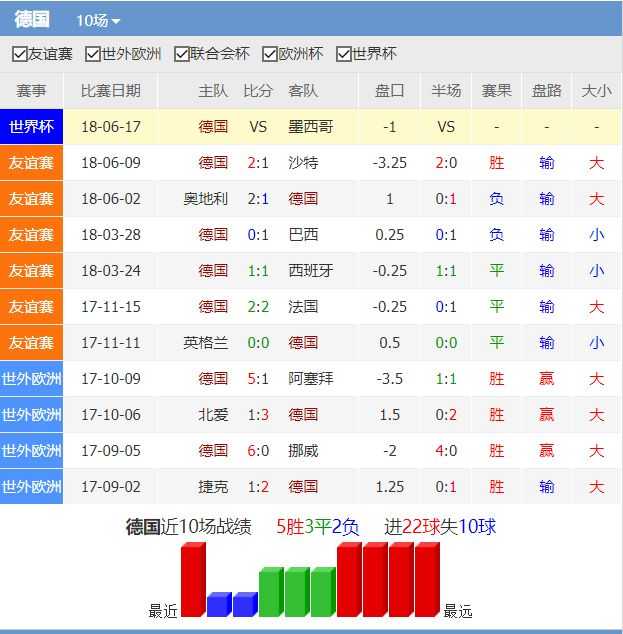Image resolution: width=623 pixels, height=634 pixels.
Task: Click the leftmost red bar labeled 最近
Action: (x=192, y=581)
